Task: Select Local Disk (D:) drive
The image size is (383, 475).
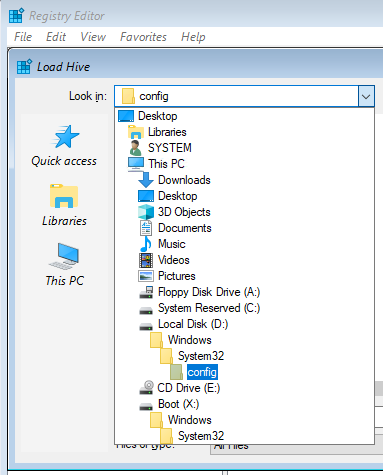Action: [244, 324]
